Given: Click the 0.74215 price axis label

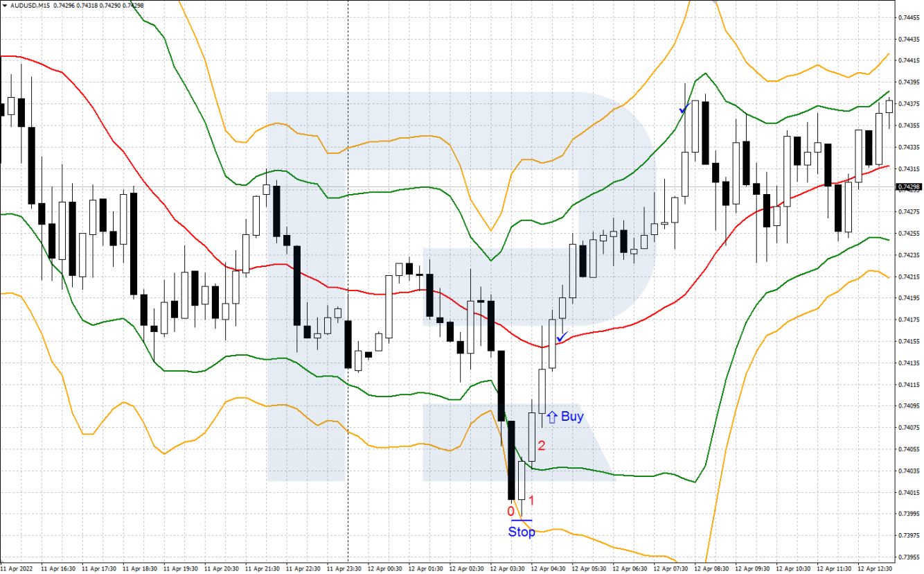Looking at the screenshot, I should point(908,277).
